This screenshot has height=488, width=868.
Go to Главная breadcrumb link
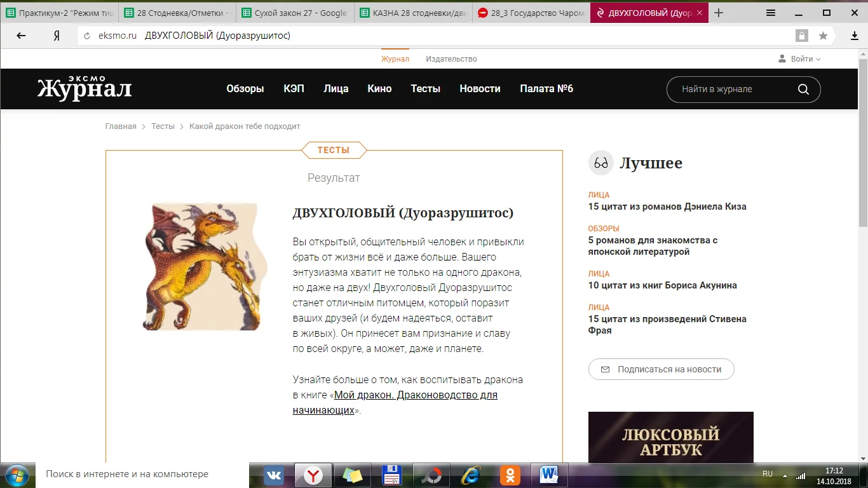[121, 126]
